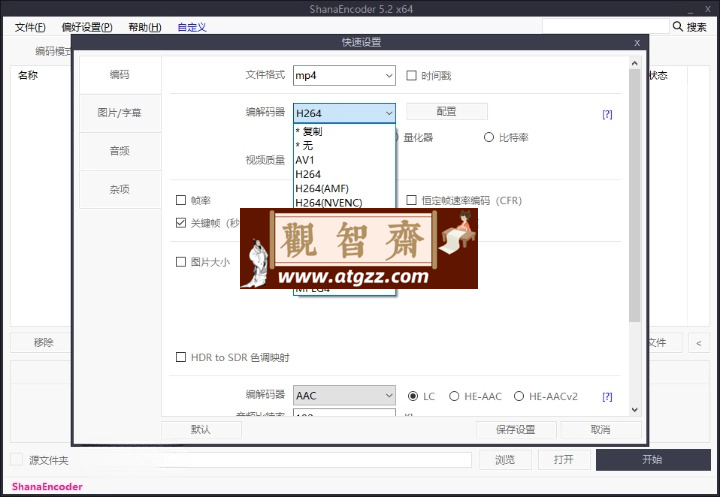The height and width of the screenshot is (497, 720).
Task: Switch to the 图片/字幕 tab
Action: click(120, 113)
